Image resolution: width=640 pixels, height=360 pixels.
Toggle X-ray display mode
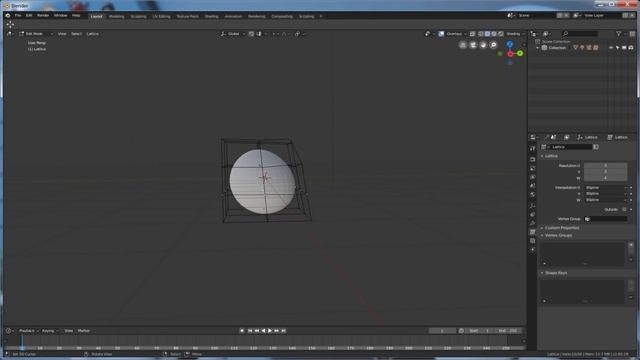[x=472, y=34]
